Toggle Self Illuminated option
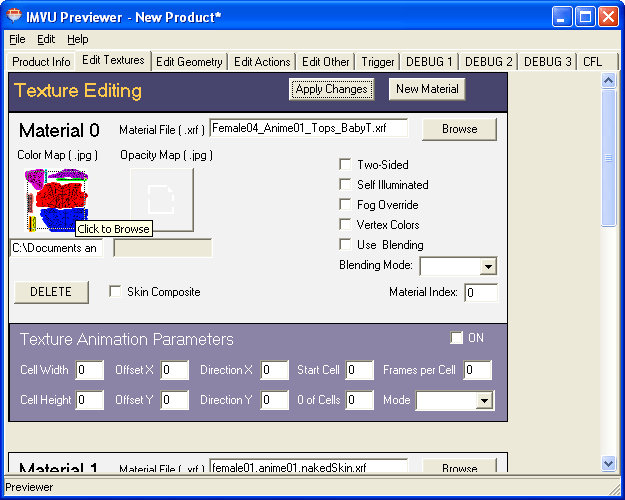This screenshot has width=625, height=500. coord(345,185)
